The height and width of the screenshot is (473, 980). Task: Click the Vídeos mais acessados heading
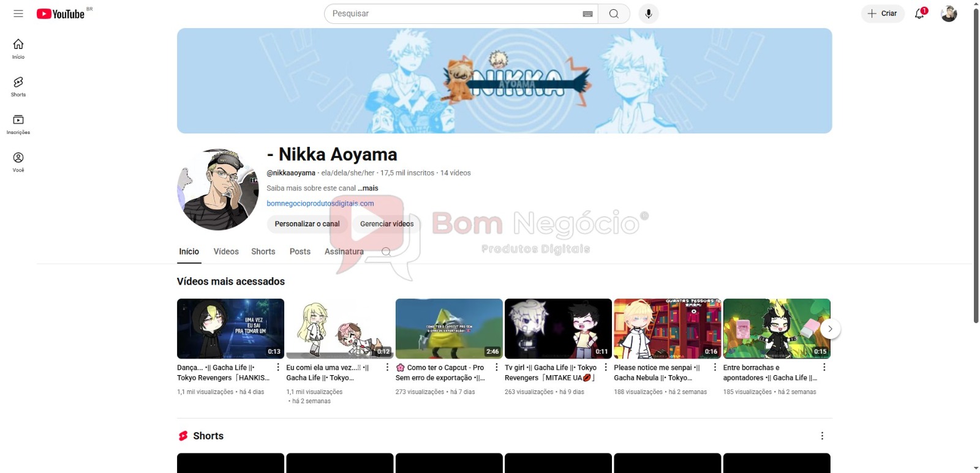(x=231, y=281)
